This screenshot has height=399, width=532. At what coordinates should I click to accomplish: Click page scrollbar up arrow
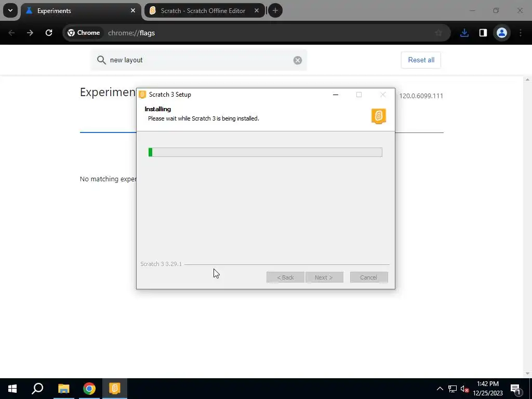click(x=527, y=79)
